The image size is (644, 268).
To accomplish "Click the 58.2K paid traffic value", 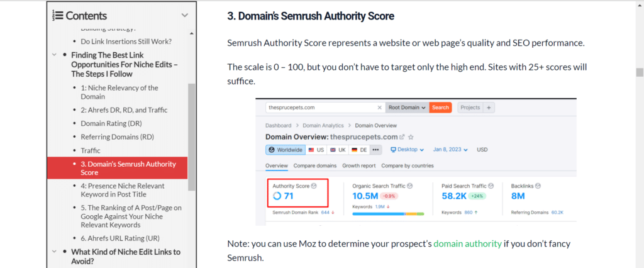I will tap(454, 196).
